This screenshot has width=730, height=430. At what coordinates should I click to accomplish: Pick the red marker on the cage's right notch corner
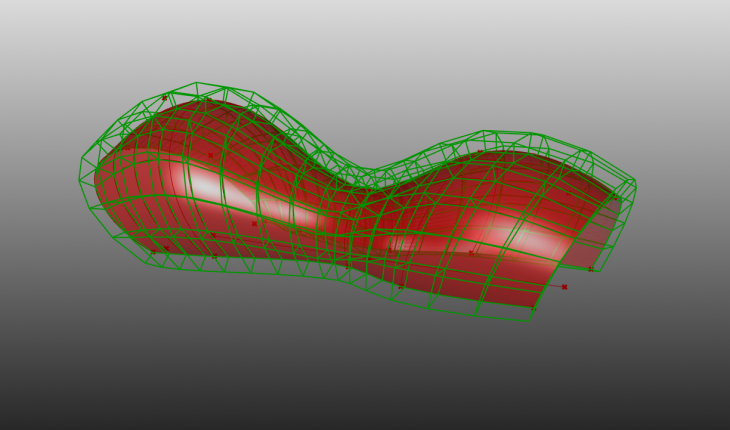click(x=590, y=268)
